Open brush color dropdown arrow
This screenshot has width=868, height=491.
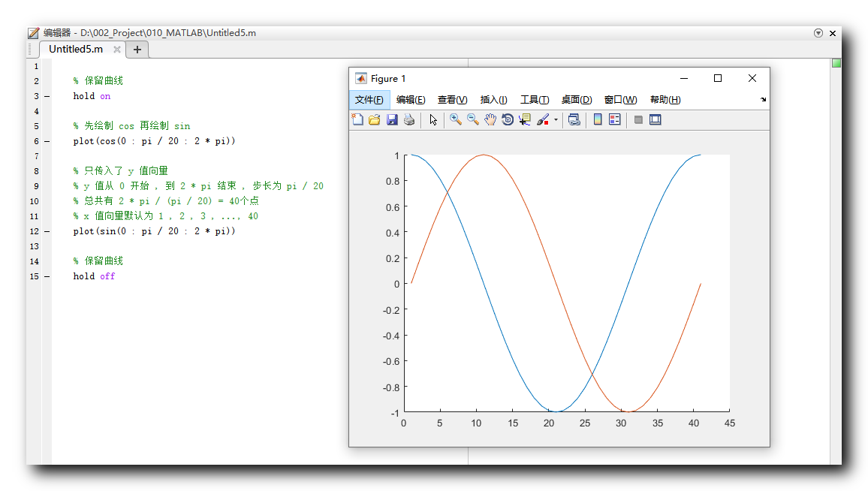[x=556, y=119]
